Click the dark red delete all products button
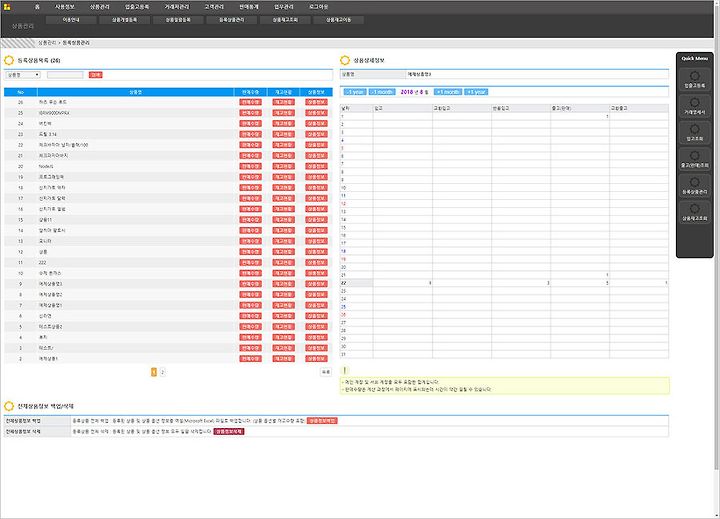 [229, 432]
